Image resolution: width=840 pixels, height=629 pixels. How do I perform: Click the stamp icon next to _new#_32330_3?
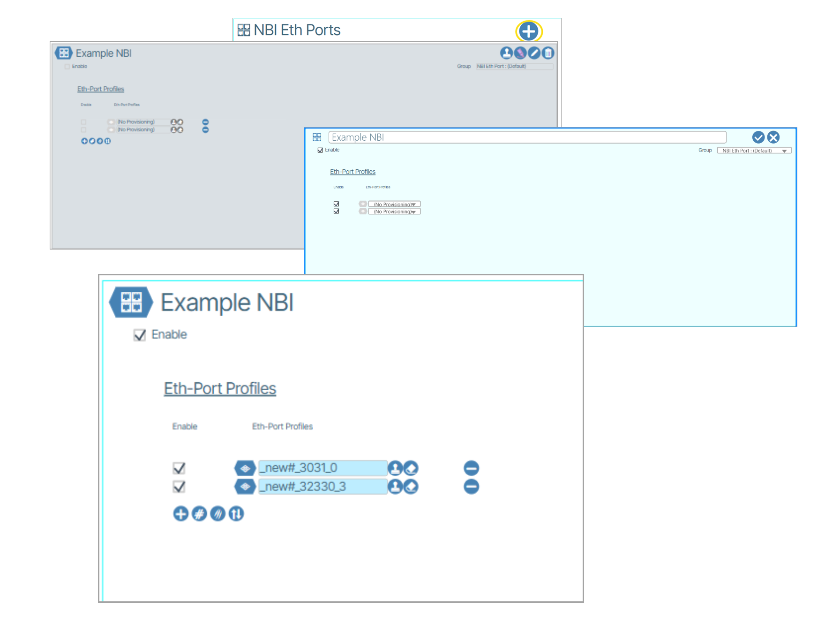[395, 486]
